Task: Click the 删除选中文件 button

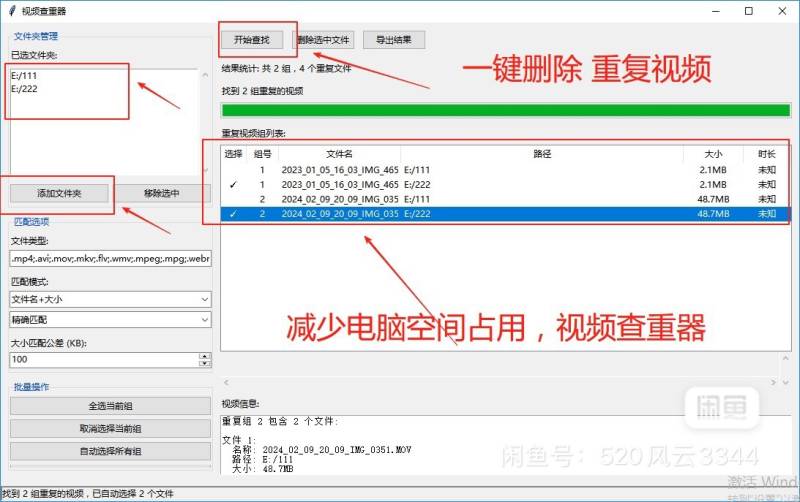Action: coord(322,40)
